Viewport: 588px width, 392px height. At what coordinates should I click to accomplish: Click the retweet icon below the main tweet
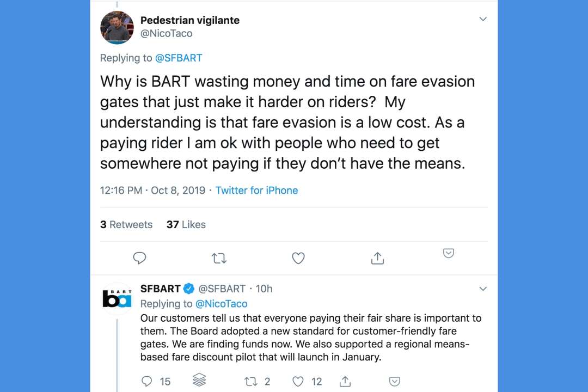coord(219,258)
